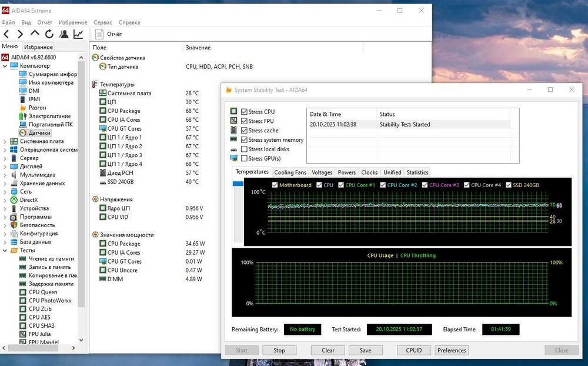Image resolution: width=588 pixels, height=366 pixels.
Task: Click the CPU Queen benchmark icon
Action: [x=23, y=292]
